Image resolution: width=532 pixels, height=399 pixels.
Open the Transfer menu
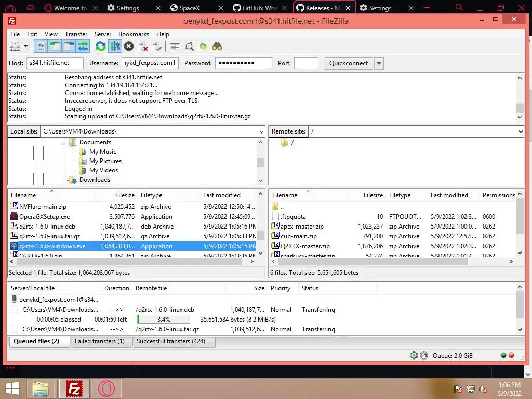[76, 34]
